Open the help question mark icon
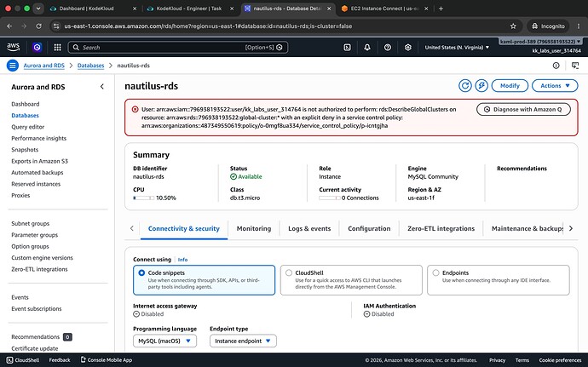Image resolution: width=588 pixels, height=367 pixels. coord(388,47)
